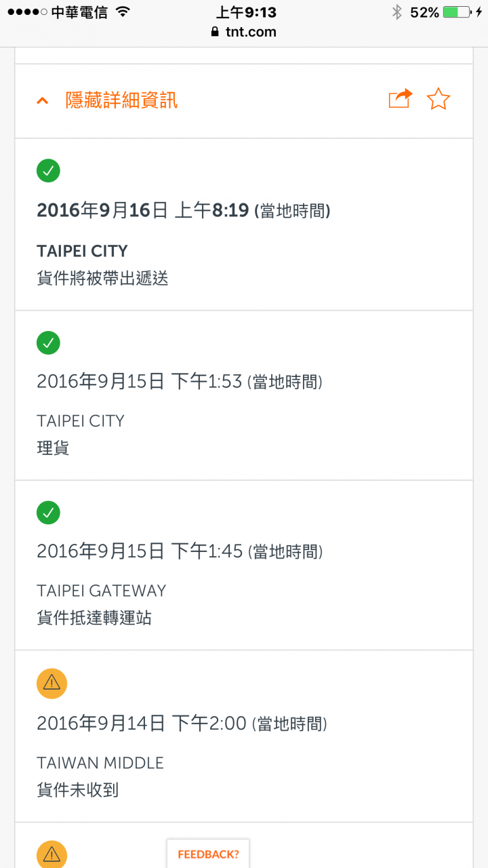
Task: Tap green checkmark for 上午8:19 delivery event
Action: point(48,171)
